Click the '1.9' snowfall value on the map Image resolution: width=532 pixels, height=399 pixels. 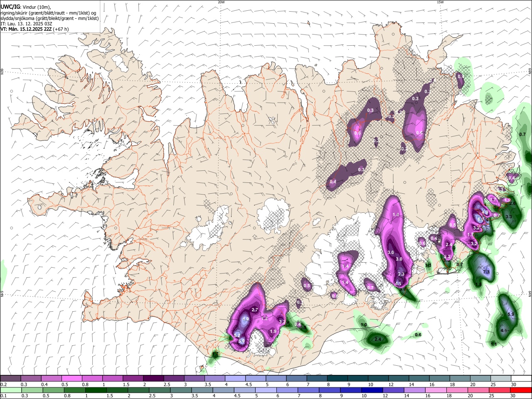pos(273,331)
